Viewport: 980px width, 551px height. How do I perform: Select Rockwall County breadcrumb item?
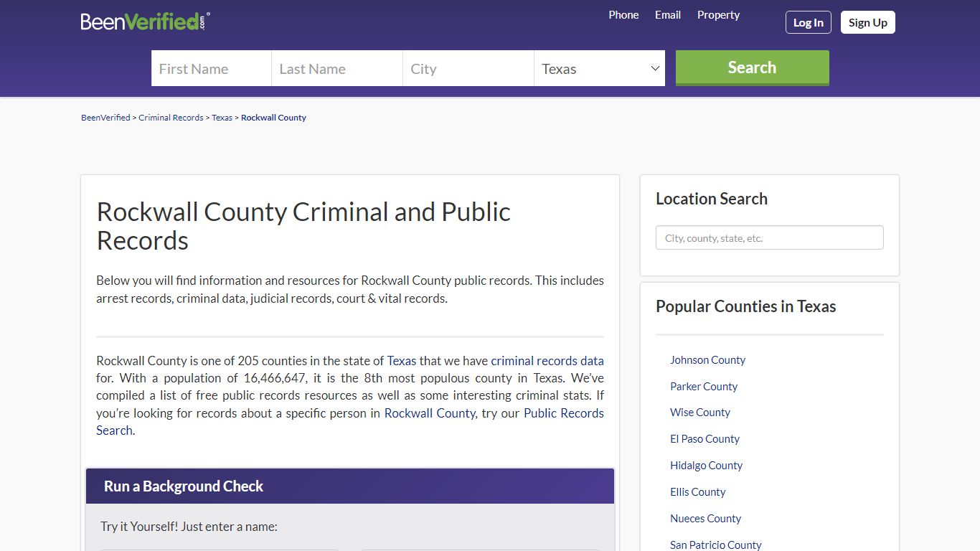(x=273, y=118)
